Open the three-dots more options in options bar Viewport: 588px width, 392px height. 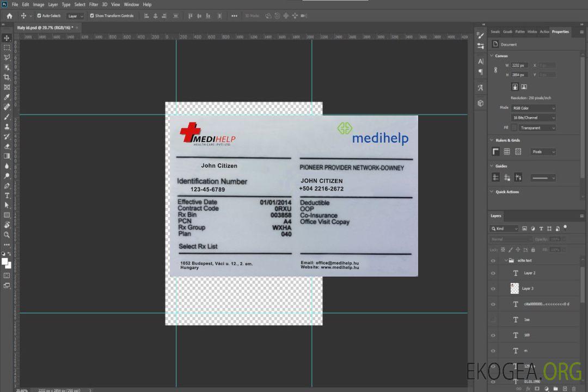click(x=234, y=16)
